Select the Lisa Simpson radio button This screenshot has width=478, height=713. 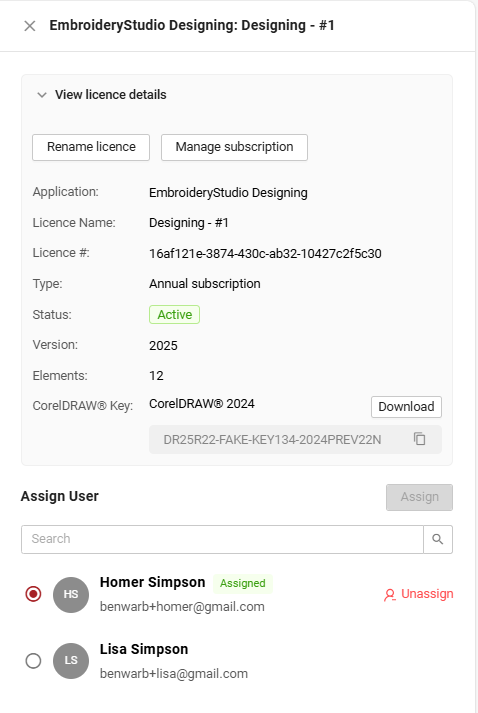33,660
